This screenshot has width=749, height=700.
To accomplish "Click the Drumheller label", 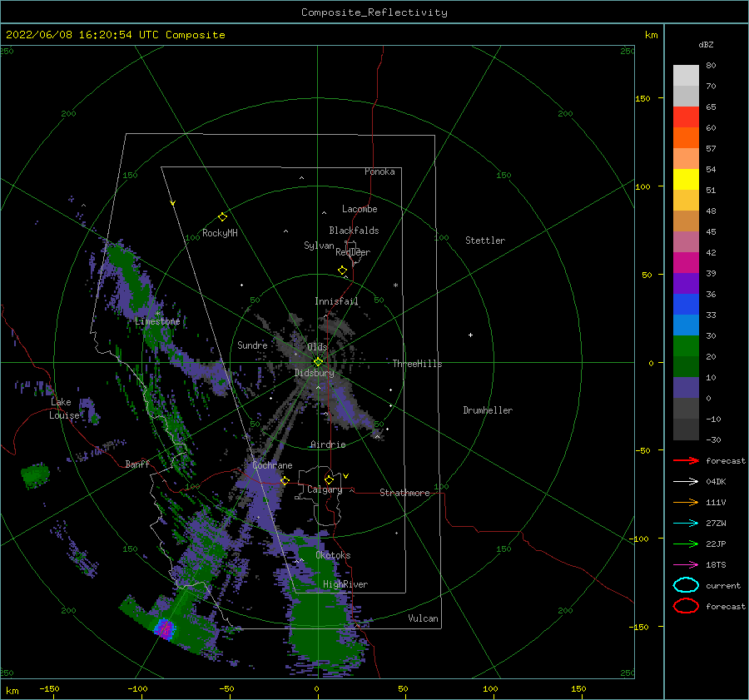I will point(488,410).
